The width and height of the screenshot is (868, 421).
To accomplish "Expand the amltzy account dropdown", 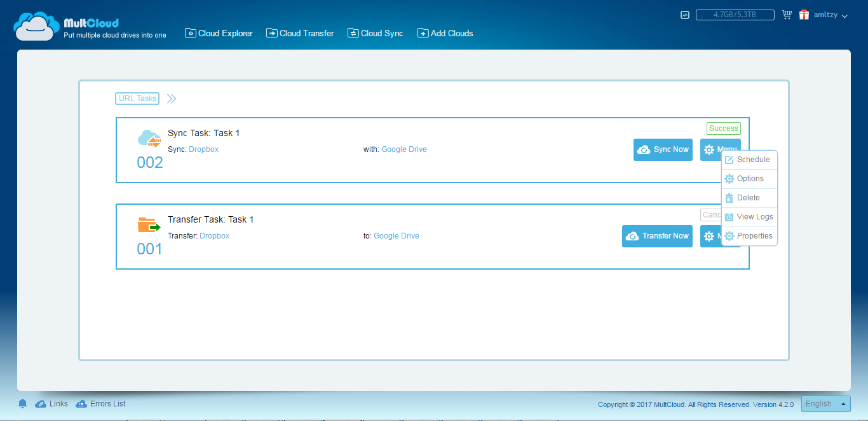I will 831,15.
